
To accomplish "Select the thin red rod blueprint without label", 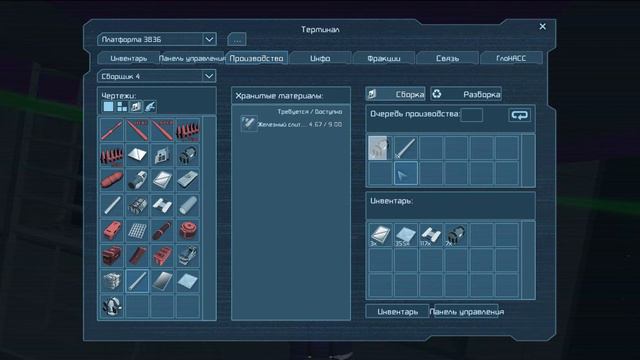I will [112, 130].
